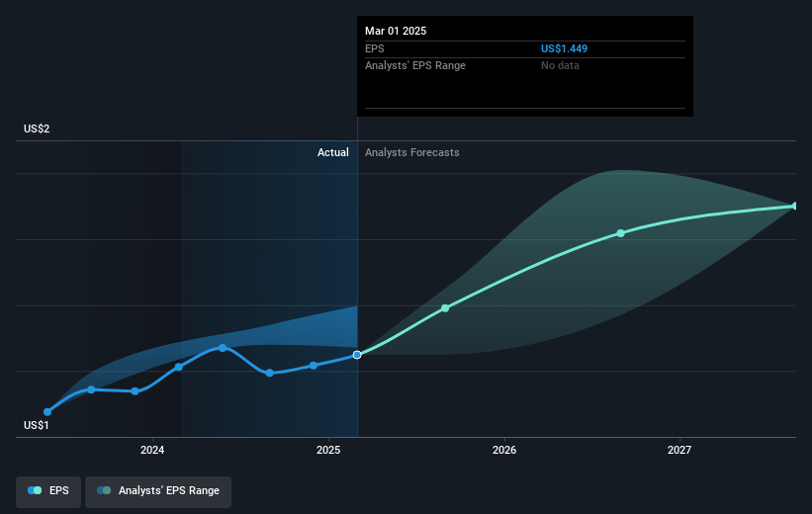Click the late-2026 forecast EPS point

620,233
